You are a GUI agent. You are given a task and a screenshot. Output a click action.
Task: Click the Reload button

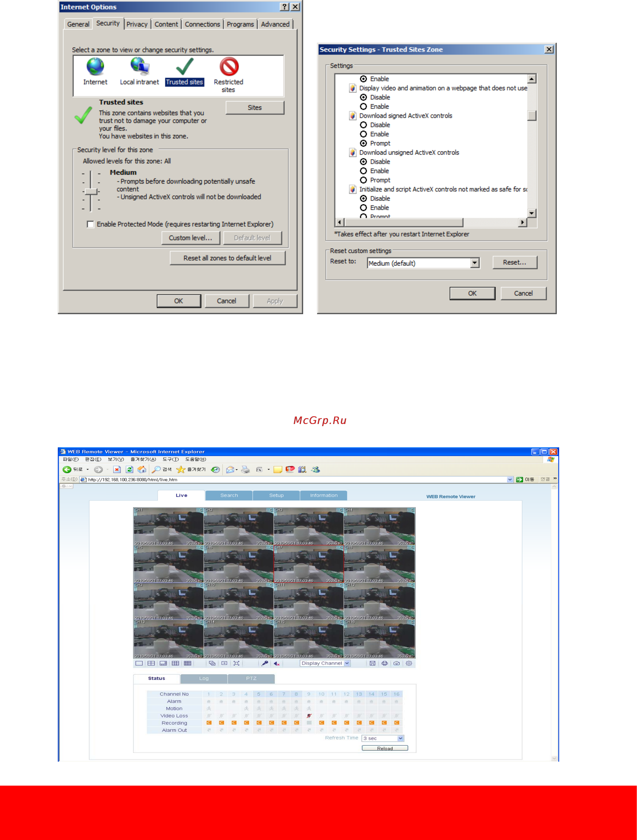point(385,749)
